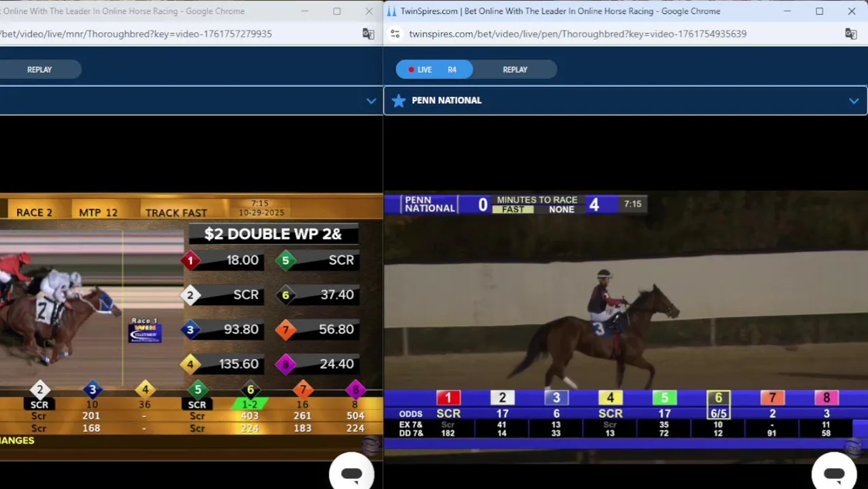Click the 37.40 double payout value
The image size is (868, 489).
337,295
